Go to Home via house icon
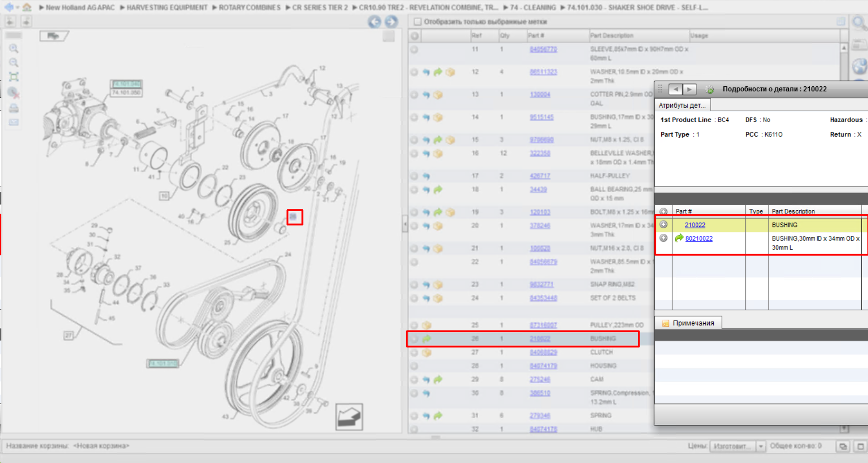Screen dimensions: 868x463 [x=27, y=7]
